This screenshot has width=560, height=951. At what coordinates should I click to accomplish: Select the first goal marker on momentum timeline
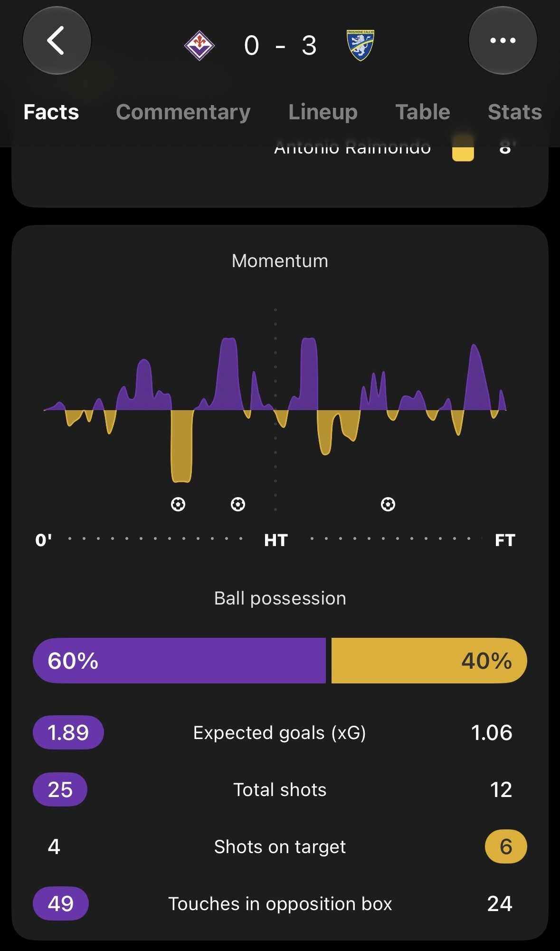click(x=178, y=504)
